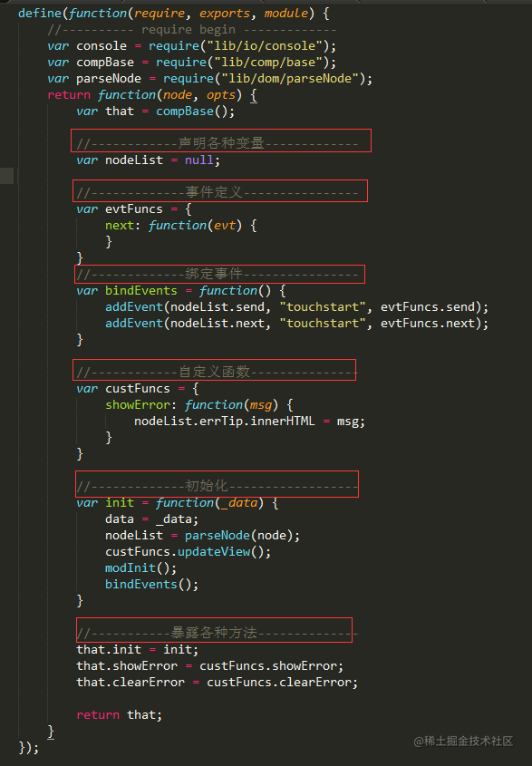This screenshot has height=766, width=532.
Task: Click 'parseNode' in the var parseNode declaration
Action: pos(109,79)
